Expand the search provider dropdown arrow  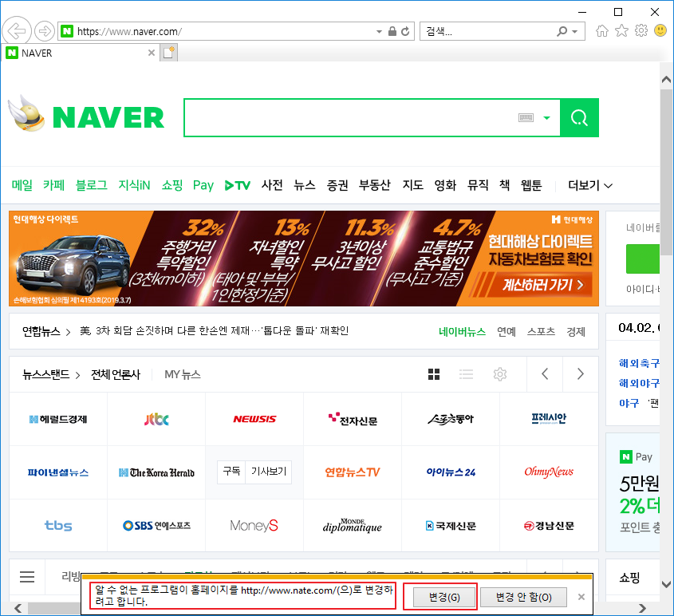click(575, 31)
